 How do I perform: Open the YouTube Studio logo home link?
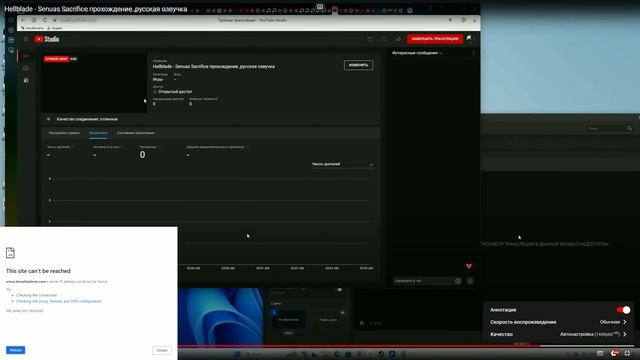pos(47,39)
